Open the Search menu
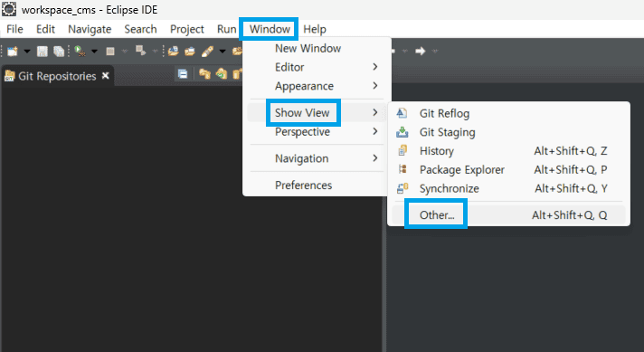Screen dimensions: 644x352 140,29
